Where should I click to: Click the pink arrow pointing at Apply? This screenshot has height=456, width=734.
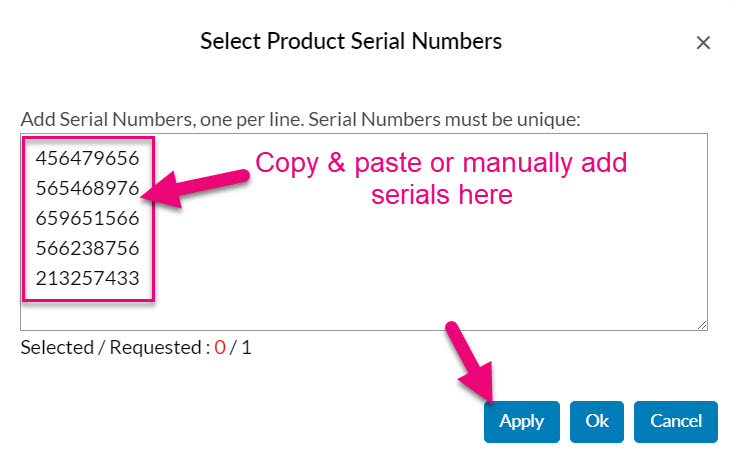coord(473,363)
